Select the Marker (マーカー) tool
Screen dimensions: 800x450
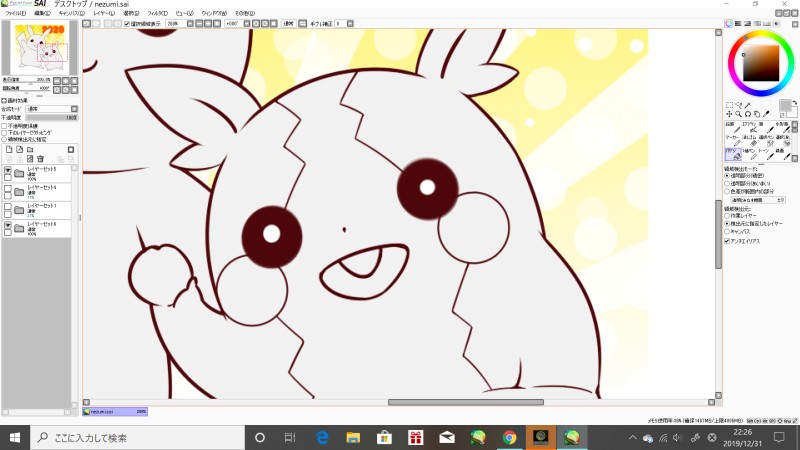coord(733,141)
